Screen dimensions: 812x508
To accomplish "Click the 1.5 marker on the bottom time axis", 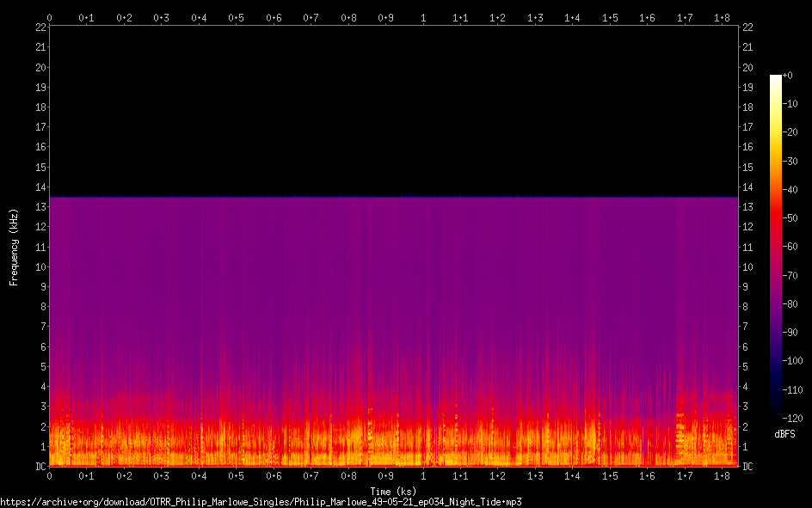I will pyautogui.click(x=610, y=475).
